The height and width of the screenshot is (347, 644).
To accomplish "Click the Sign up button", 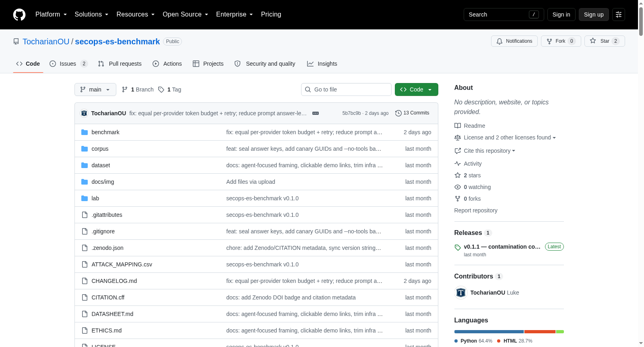I will point(594,15).
